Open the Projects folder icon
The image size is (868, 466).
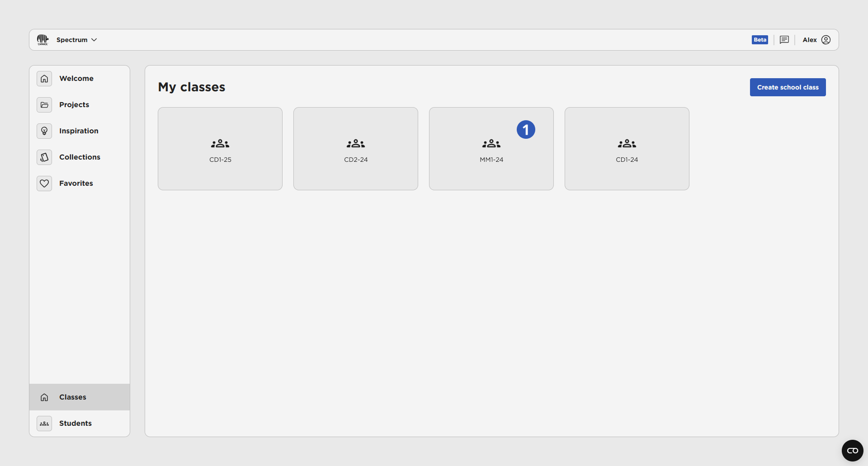coord(44,105)
